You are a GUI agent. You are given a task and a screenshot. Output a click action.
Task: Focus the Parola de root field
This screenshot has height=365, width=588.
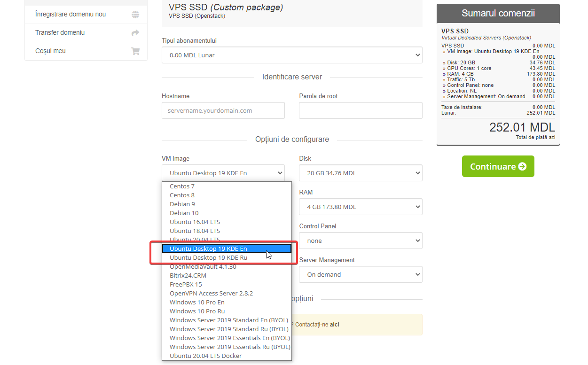click(360, 111)
